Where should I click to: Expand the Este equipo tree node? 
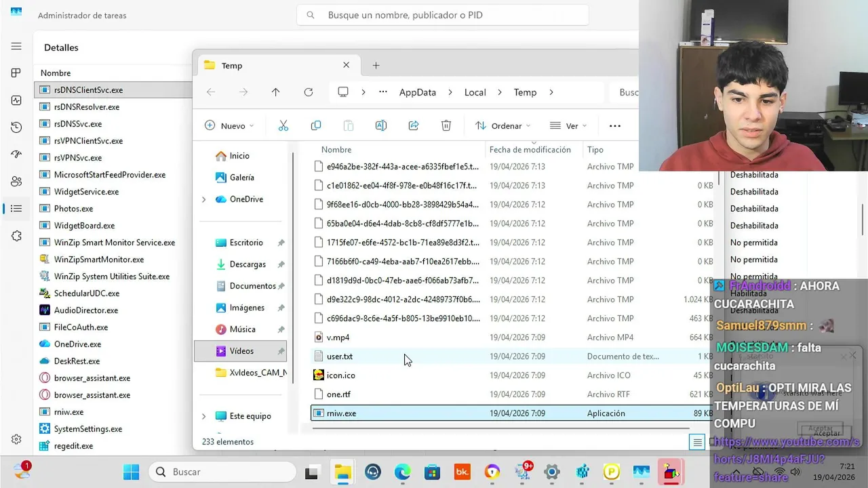tap(203, 416)
